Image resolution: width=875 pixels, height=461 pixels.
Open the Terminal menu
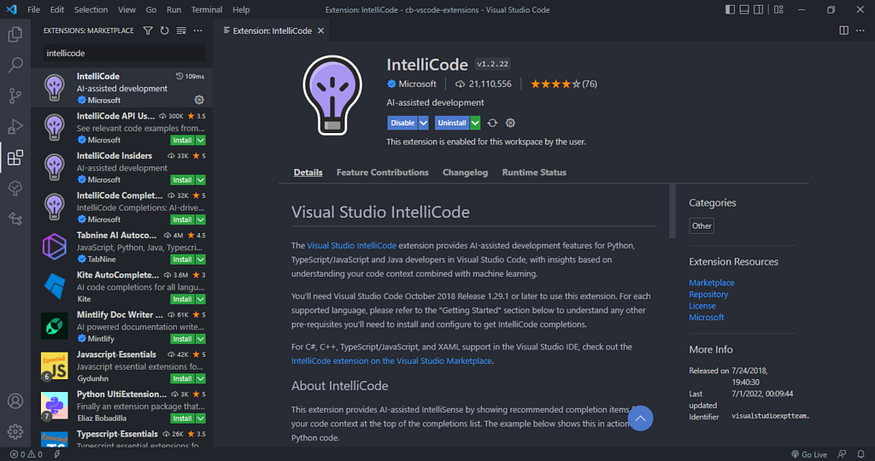(x=207, y=9)
